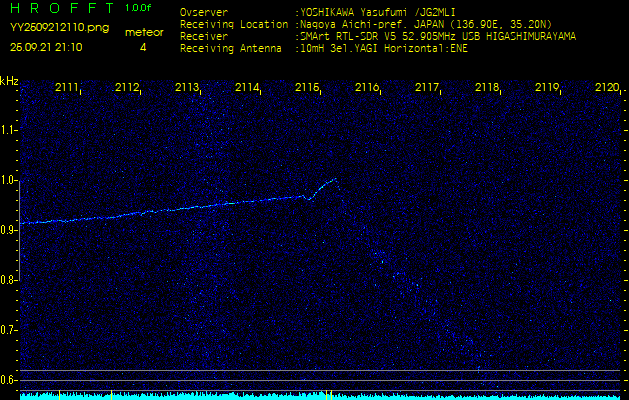Viewport: 629px width, 400px height.
Task: Click the HROFFT program title
Action: pyautogui.click(x=63, y=8)
